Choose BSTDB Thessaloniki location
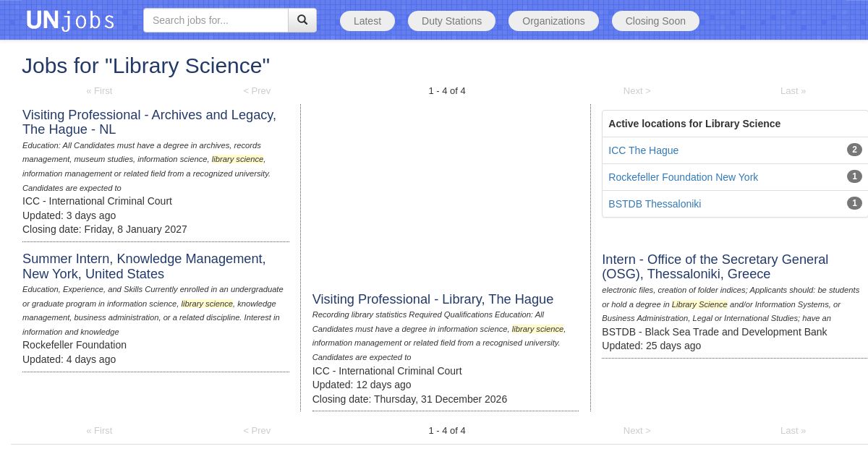 pos(655,204)
